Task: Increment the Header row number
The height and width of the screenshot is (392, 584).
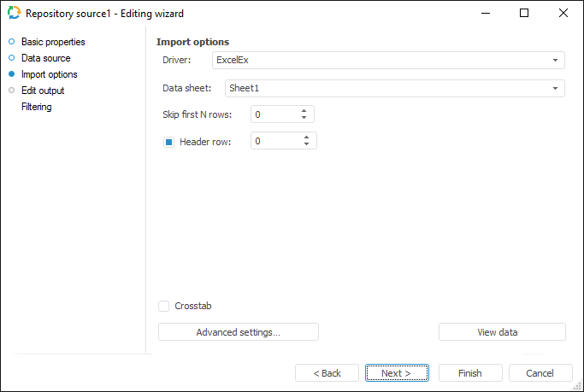Action: pyautogui.click(x=307, y=137)
